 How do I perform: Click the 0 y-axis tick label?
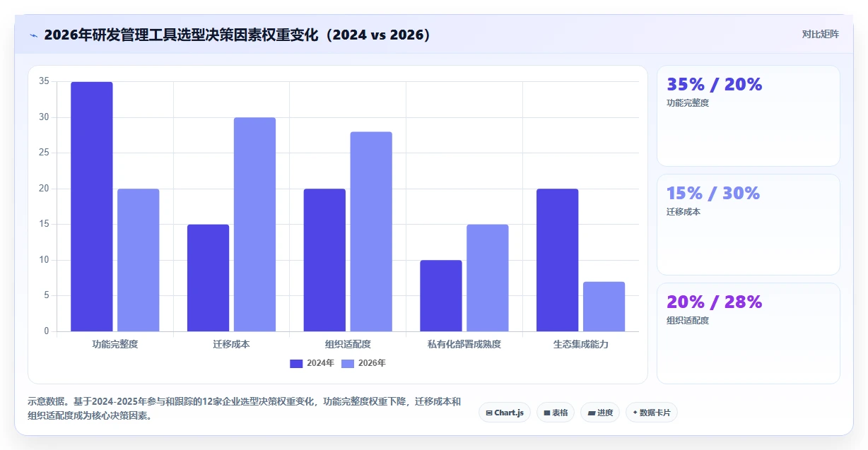47,331
